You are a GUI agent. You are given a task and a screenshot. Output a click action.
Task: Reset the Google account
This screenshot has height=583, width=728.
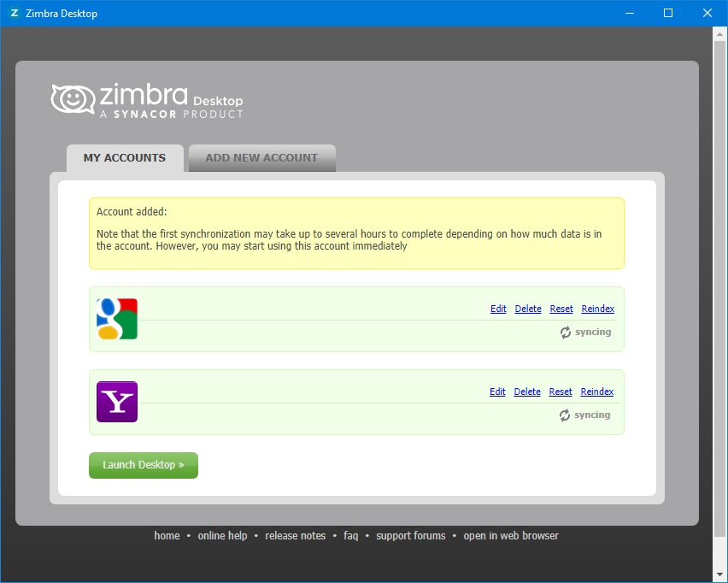[561, 309]
